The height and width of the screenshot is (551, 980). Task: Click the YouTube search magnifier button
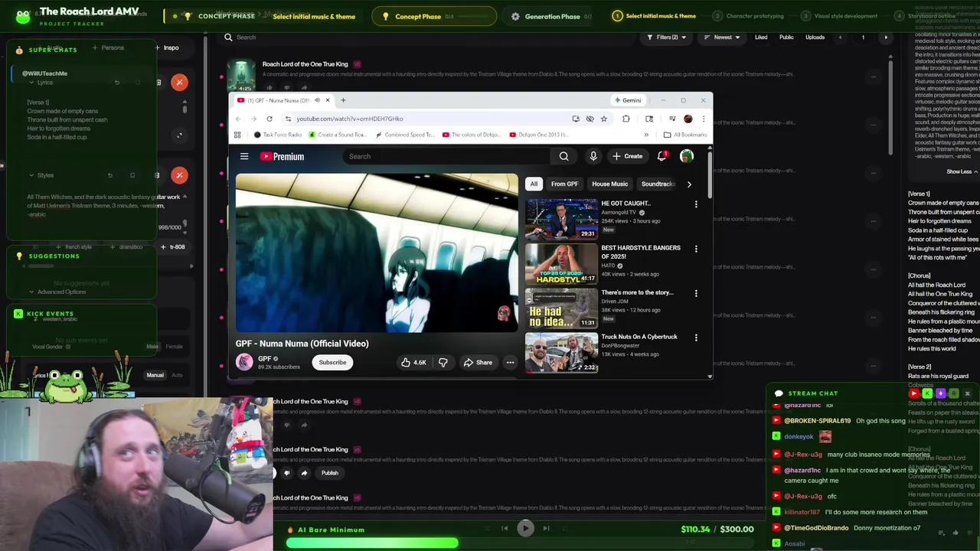tap(563, 156)
